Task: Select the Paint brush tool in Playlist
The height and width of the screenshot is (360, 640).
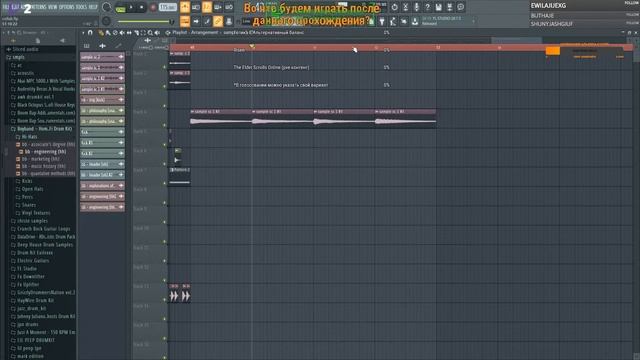Action: coord(108,33)
